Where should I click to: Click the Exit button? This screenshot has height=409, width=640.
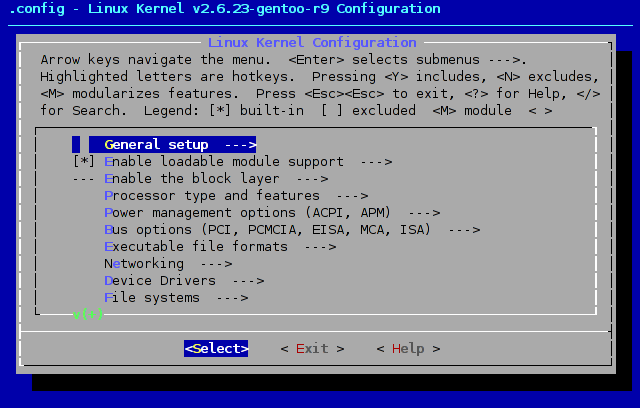point(312,349)
